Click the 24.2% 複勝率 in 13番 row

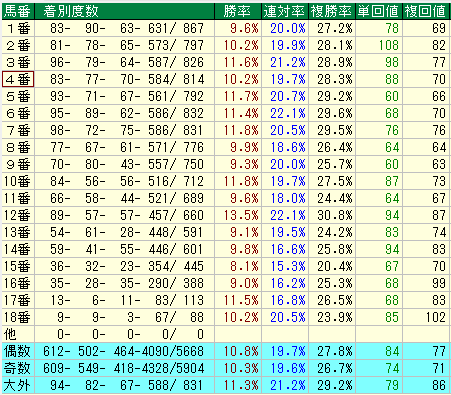(335, 232)
